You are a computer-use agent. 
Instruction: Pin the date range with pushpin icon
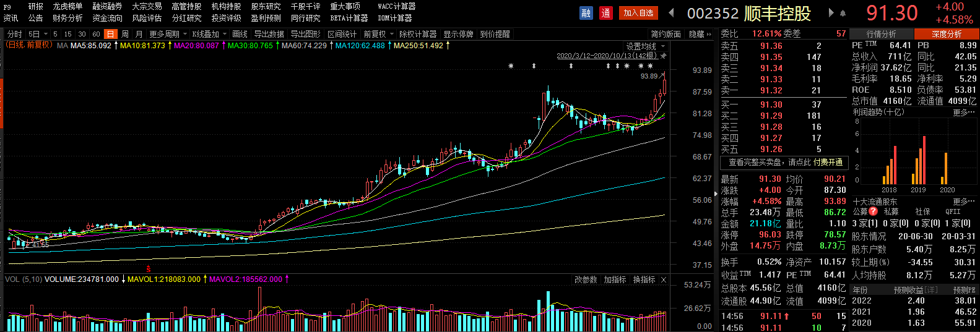pos(663,56)
